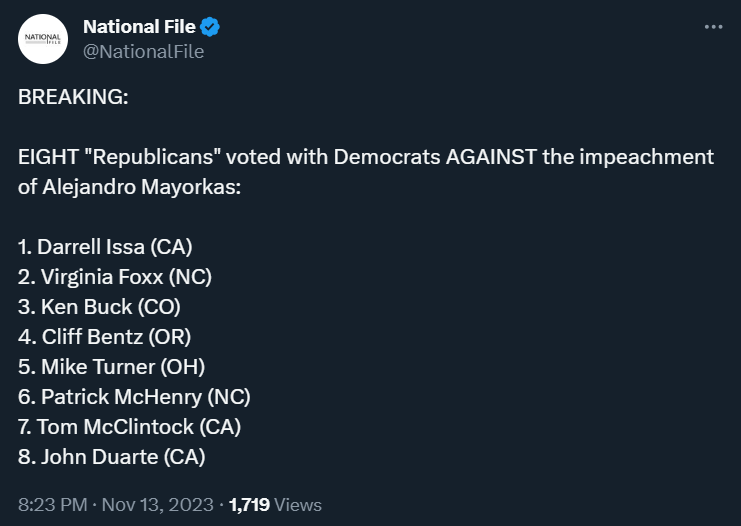Select the John Duarte (CA) line
The image size is (741, 526).
point(112,457)
